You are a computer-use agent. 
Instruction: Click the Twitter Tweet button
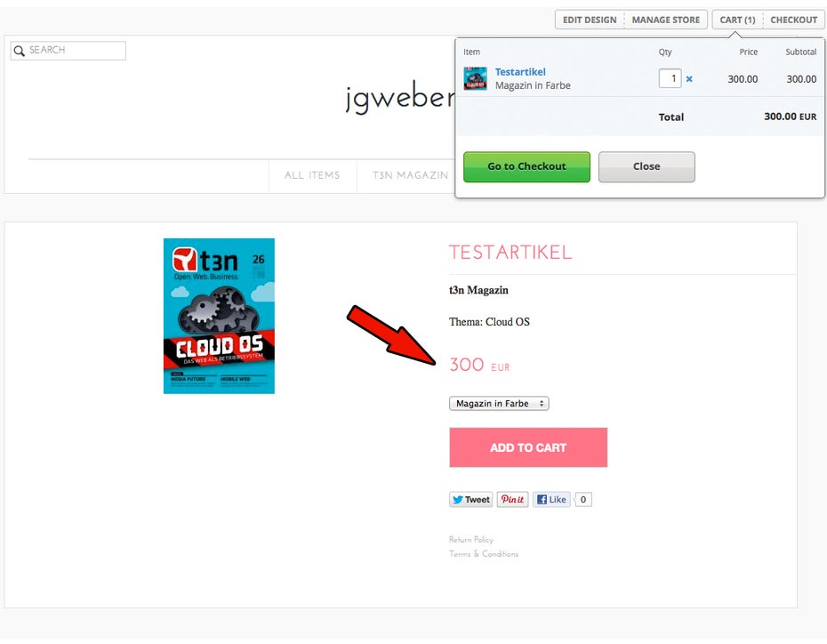coord(471,500)
